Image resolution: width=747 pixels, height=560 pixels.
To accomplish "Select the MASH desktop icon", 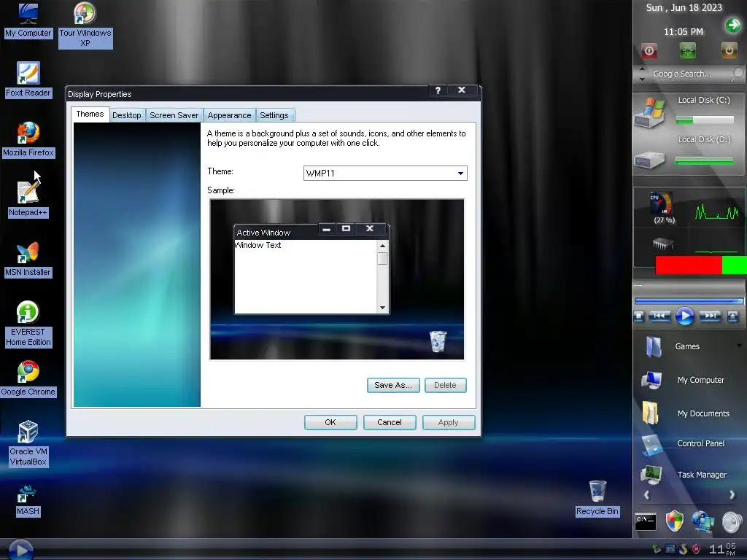I will pyautogui.click(x=28, y=500).
